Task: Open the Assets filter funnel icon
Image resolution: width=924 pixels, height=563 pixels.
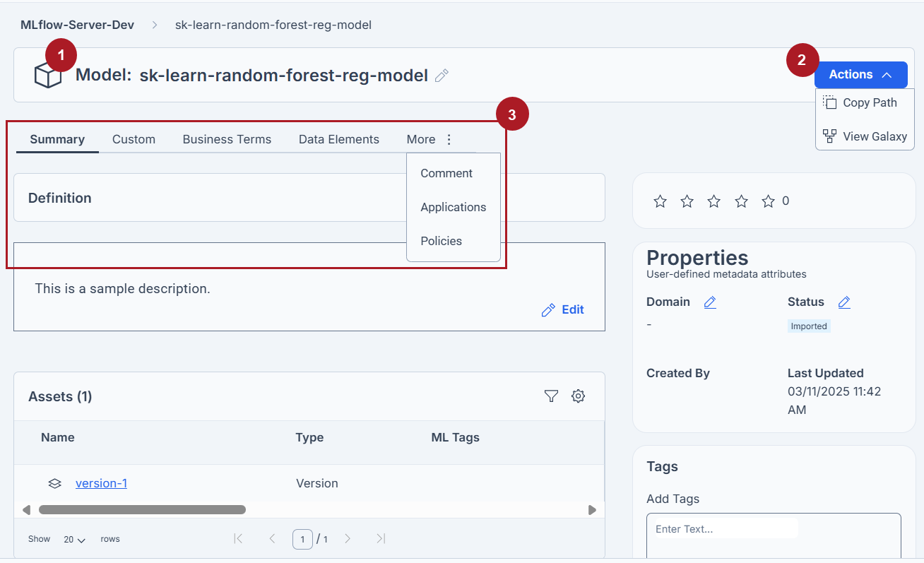Action: [552, 396]
